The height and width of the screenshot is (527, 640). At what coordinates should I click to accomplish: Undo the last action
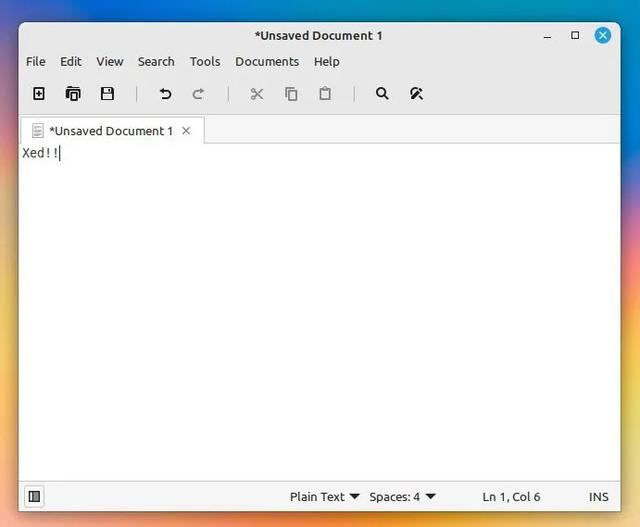[165, 94]
